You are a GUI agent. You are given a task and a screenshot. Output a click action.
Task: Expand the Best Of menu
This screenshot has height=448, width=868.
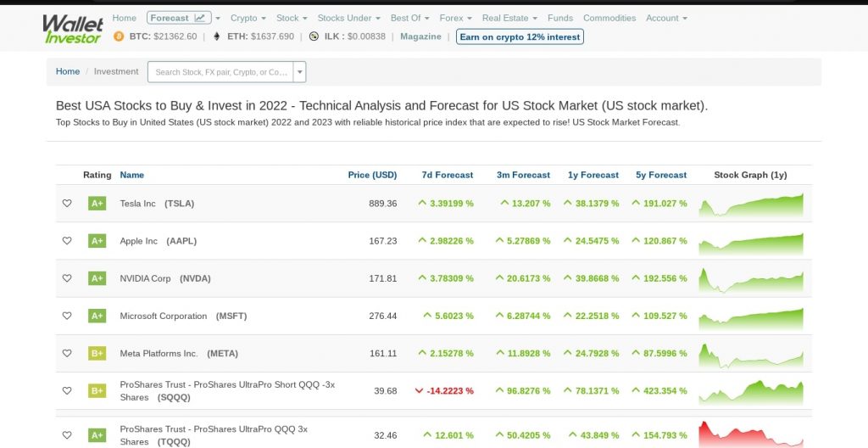pos(409,18)
